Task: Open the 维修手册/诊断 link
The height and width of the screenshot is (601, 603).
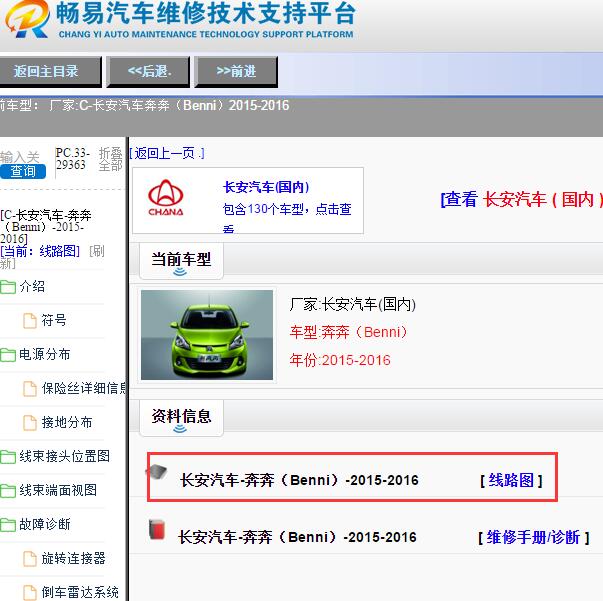Action: (x=533, y=537)
